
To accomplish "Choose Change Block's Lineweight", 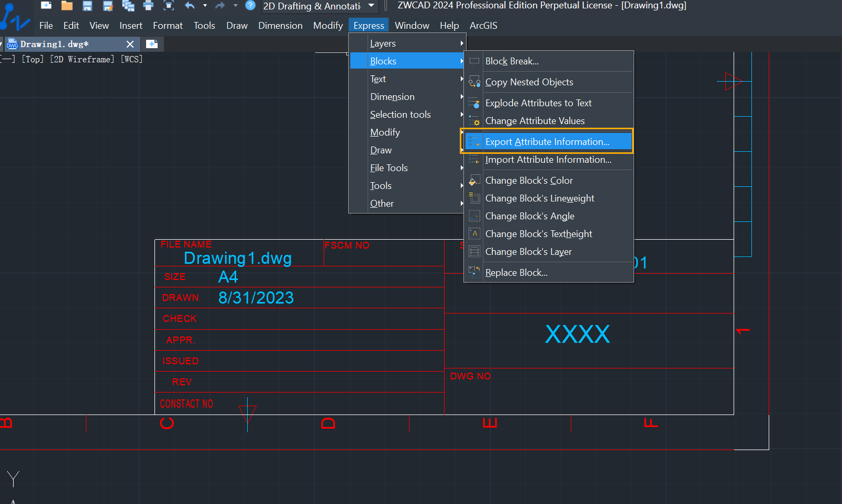I will tap(549, 198).
